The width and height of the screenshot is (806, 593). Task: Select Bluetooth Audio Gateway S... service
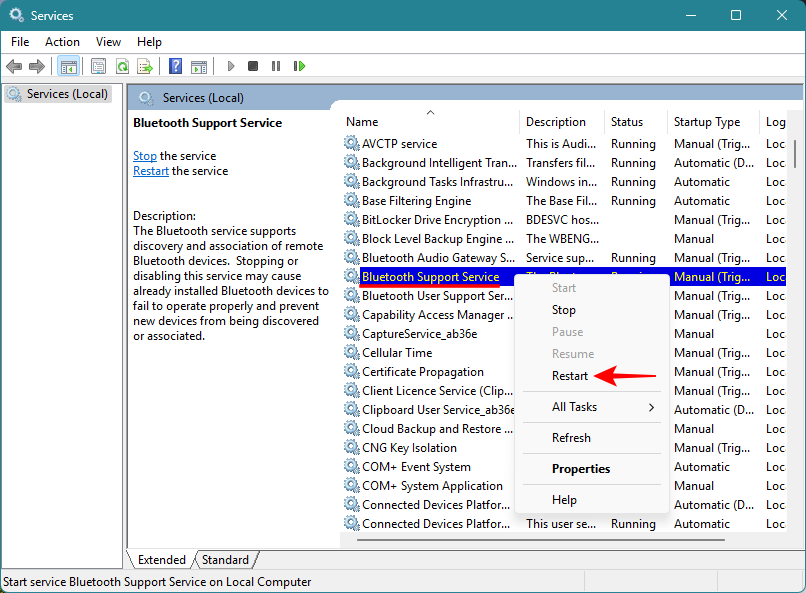[x=563, y=257]
